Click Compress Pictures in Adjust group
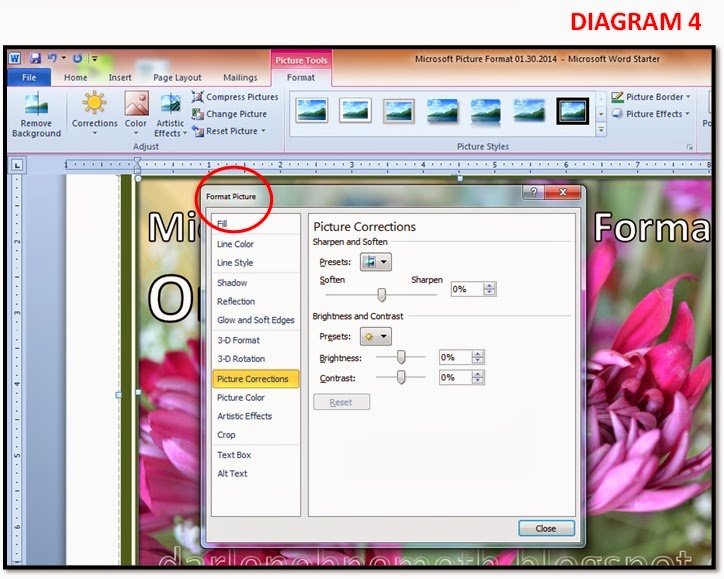This screenshot has height=579, width=724. (235, 97)
